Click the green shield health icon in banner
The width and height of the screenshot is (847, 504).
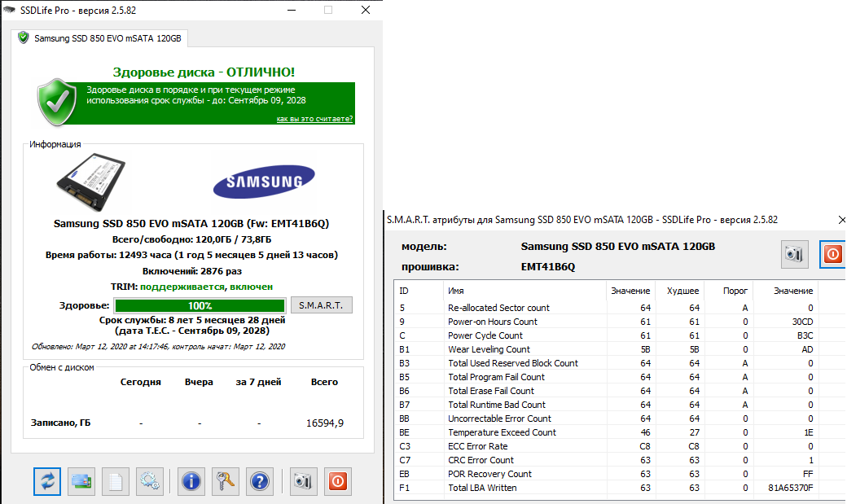pyautogui.click(x=57, y=102)
